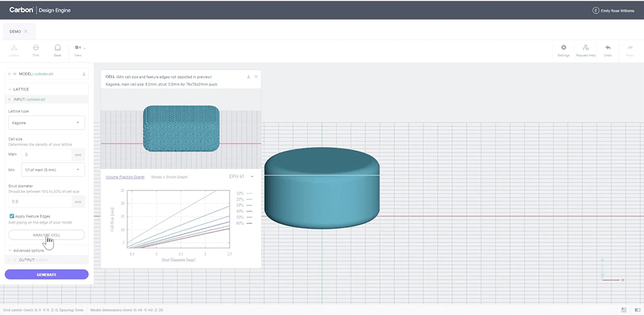Click the 40% legend line swatch
The image size is (644, 315).
tap(249, 211)
